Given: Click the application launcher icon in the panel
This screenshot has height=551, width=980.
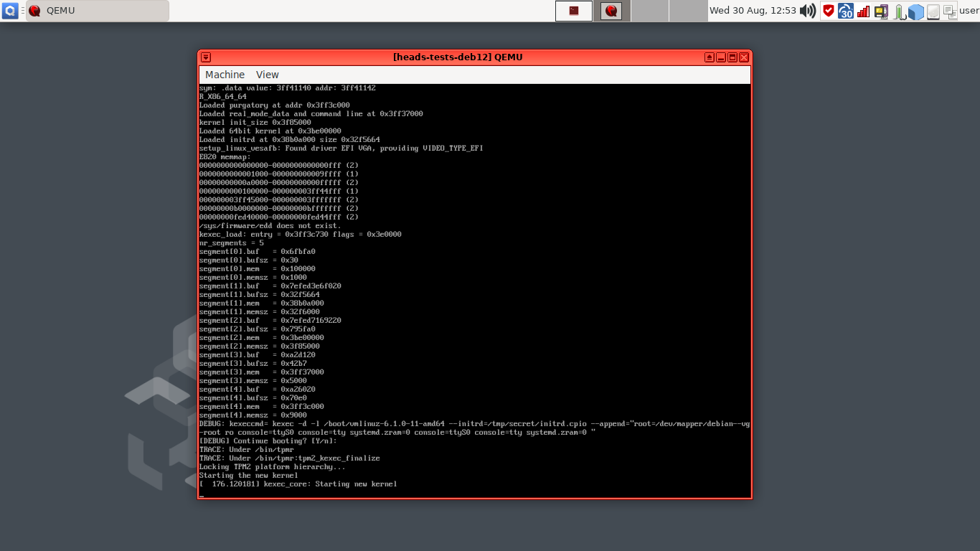Looking at the screenshot, I should coord(9,10).
